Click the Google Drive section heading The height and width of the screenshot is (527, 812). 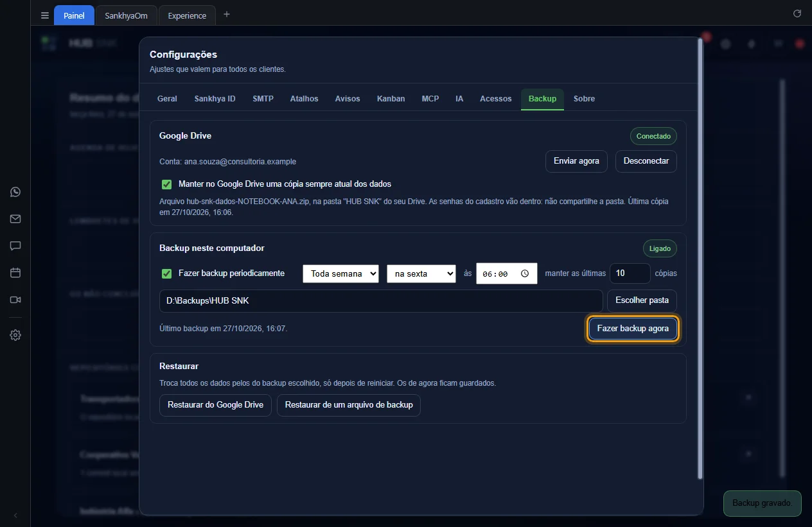185,136
